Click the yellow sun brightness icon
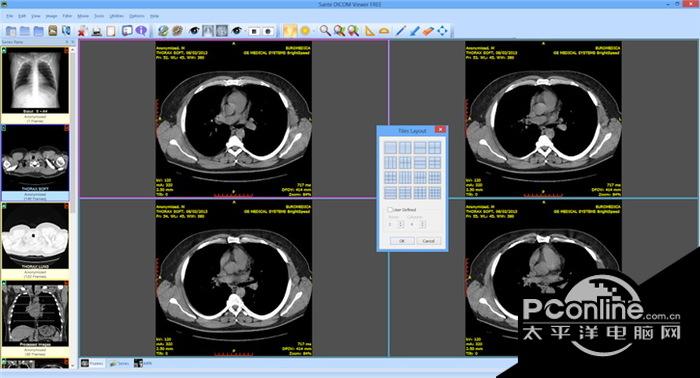This screenshot has height=378, width=700. tap(305, 31)
